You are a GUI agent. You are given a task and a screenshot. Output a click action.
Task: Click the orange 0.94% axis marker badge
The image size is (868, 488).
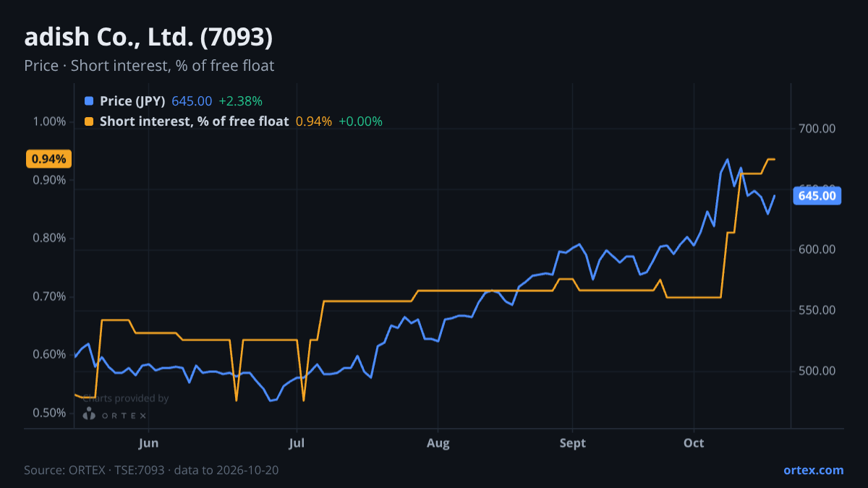click(x=48, y=159)
